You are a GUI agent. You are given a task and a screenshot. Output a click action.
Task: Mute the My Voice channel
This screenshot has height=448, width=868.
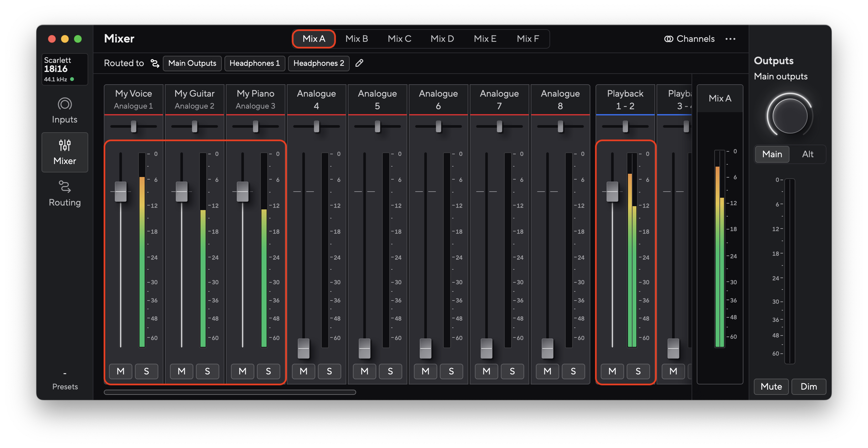tap(120, 371)
